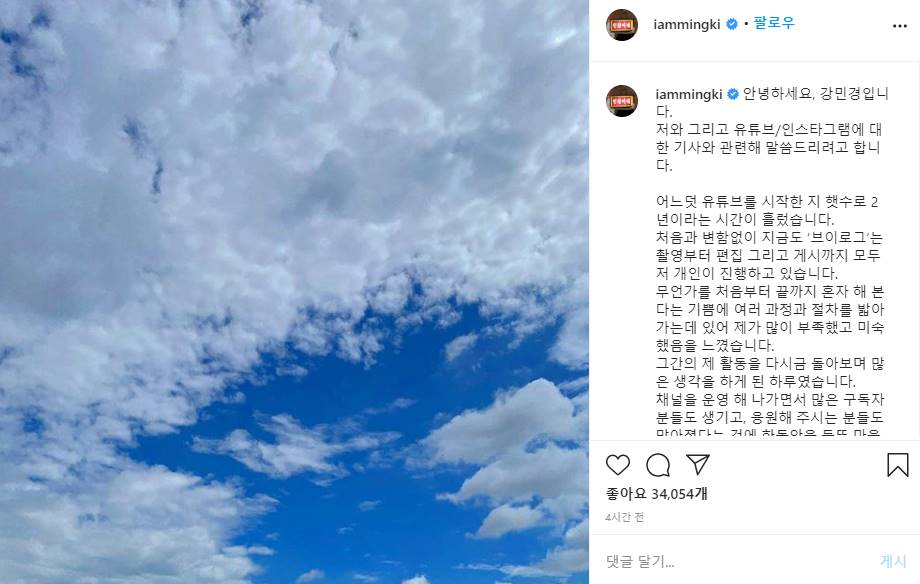This screenshot has width=920, height=584.
Task: Click the 게시 post comment button
Action: tap(893, 562)
